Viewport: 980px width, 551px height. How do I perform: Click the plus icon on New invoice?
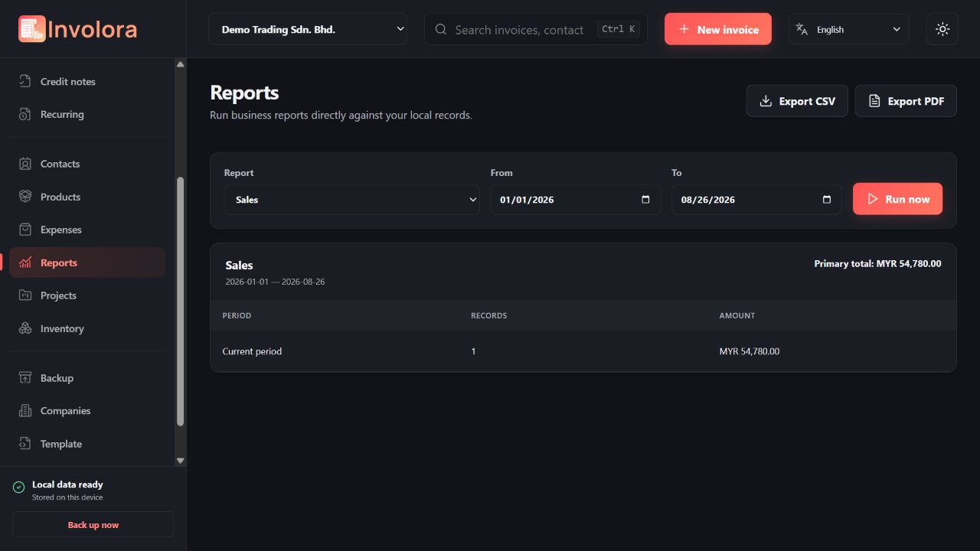684,29
